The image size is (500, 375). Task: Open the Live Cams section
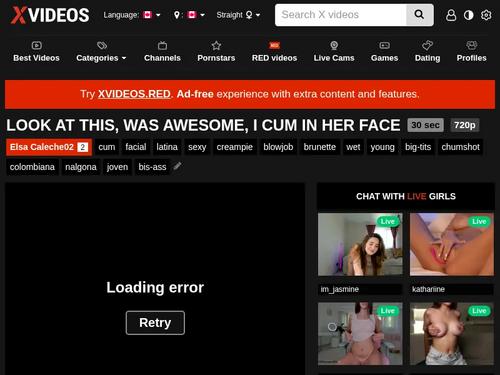[334, 52]
